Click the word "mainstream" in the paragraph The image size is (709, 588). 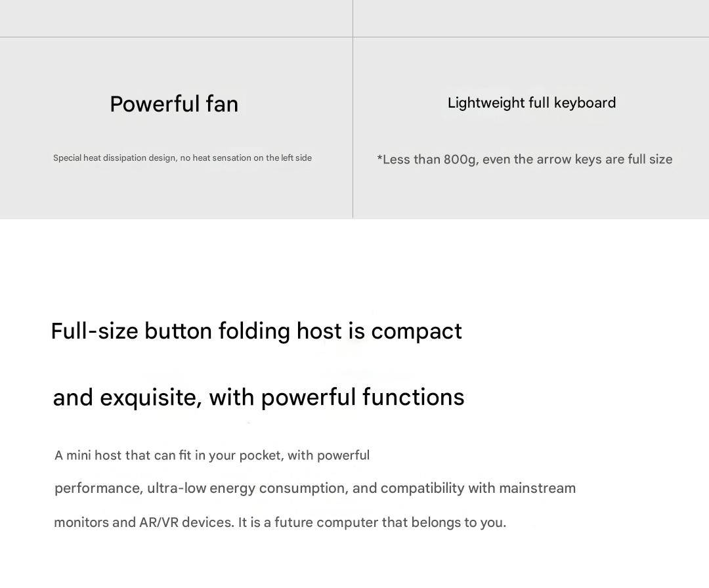537,488
